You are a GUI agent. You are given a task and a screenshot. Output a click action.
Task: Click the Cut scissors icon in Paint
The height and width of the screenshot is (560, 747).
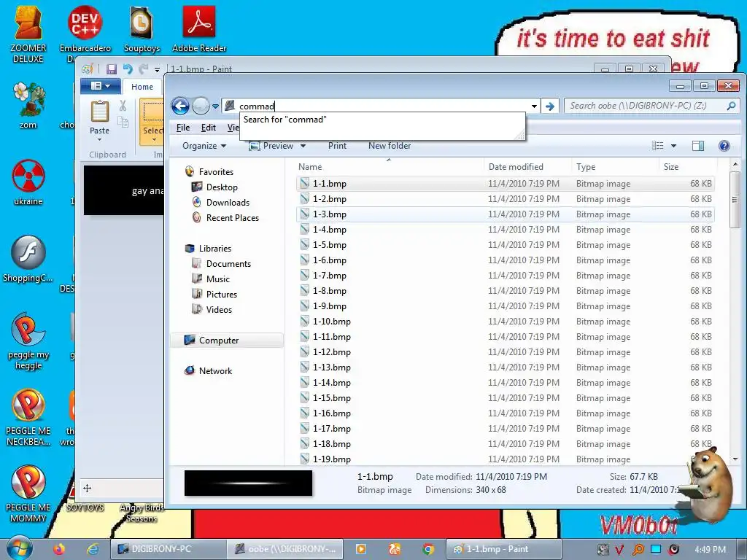[123, 106]
